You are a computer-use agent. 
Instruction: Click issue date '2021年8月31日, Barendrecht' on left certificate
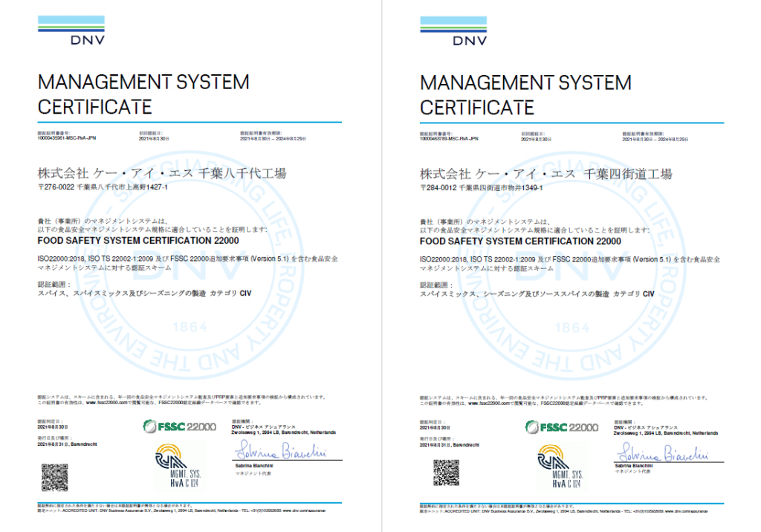[68, 444]
